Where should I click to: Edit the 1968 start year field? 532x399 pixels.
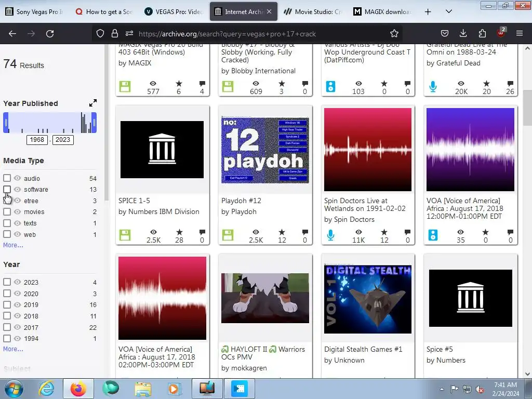click(37, 139)
